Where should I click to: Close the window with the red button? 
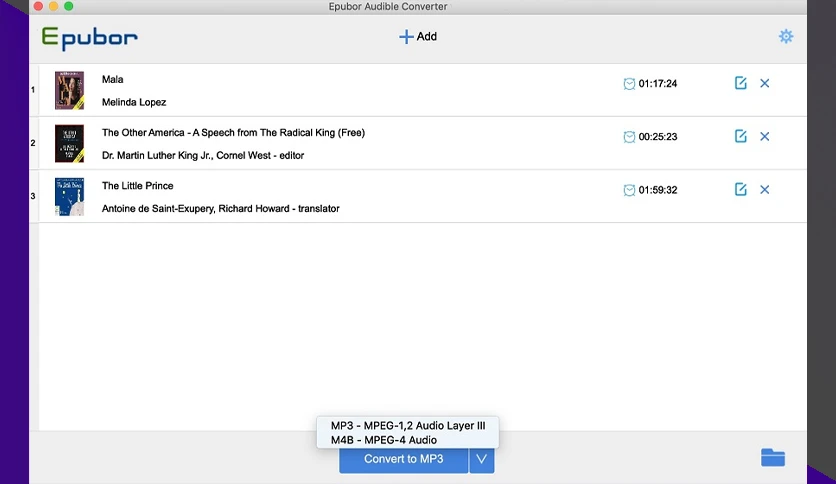tap(38, 6)
